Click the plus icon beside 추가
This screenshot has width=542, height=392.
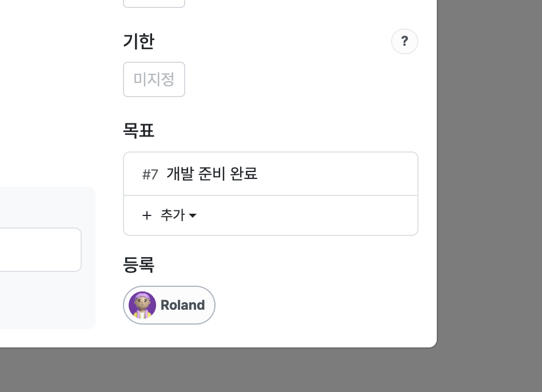click(x=147, y=215)
